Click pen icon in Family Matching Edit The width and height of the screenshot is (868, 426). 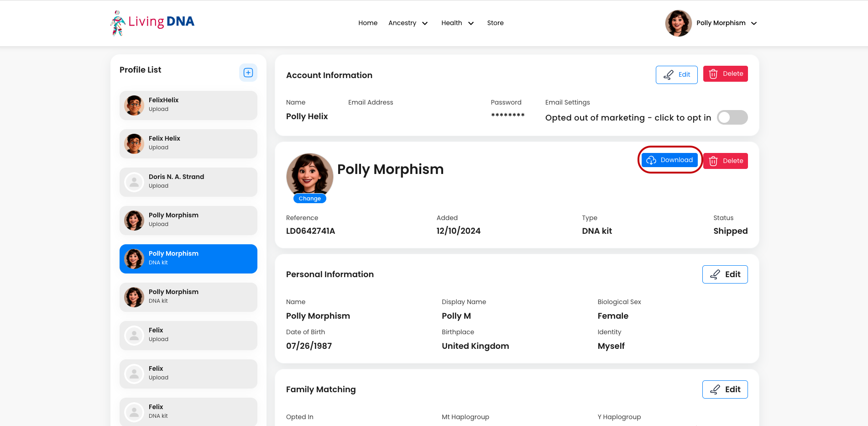[715, 389]
